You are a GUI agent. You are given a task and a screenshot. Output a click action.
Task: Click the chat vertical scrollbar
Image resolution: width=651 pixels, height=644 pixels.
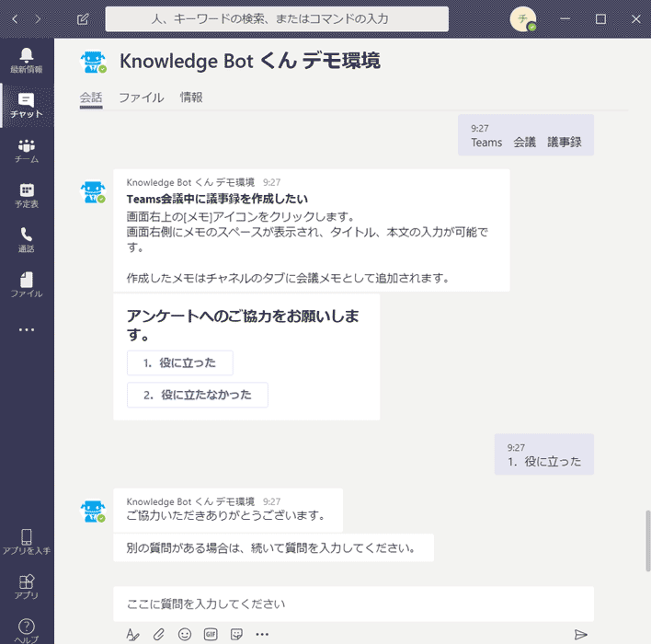coord(647,541)
